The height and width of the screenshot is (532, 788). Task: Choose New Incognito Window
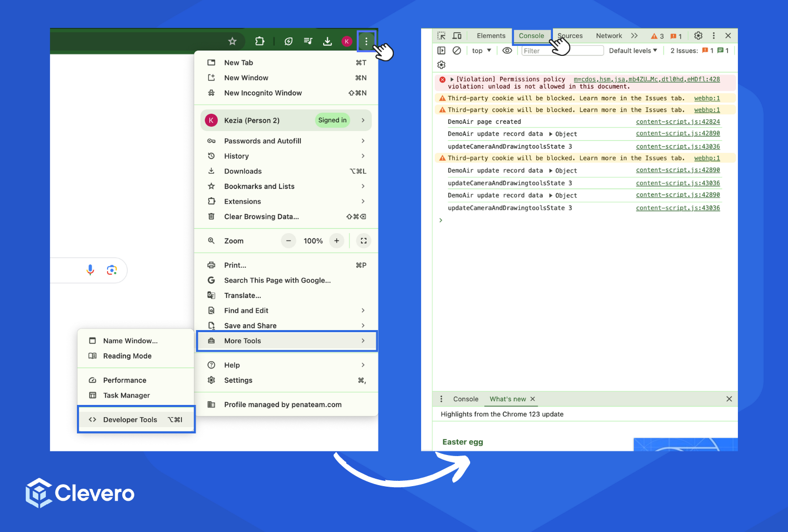tap(287, 93)
